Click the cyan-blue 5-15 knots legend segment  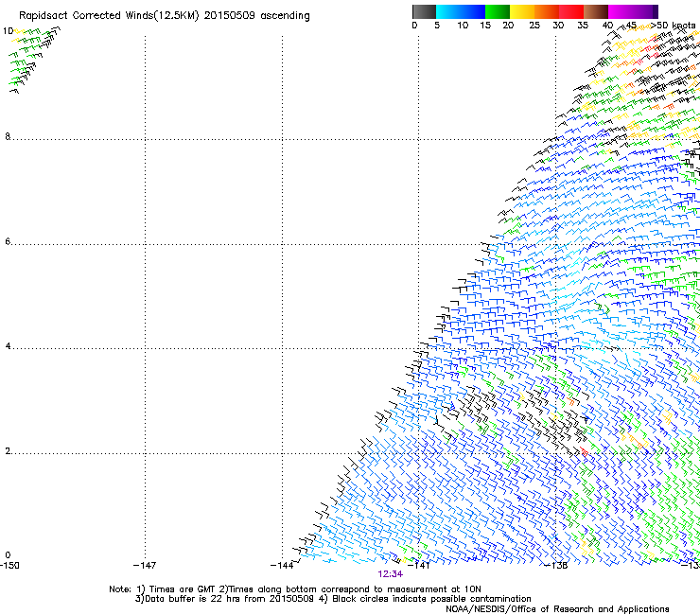coord(461,11)
